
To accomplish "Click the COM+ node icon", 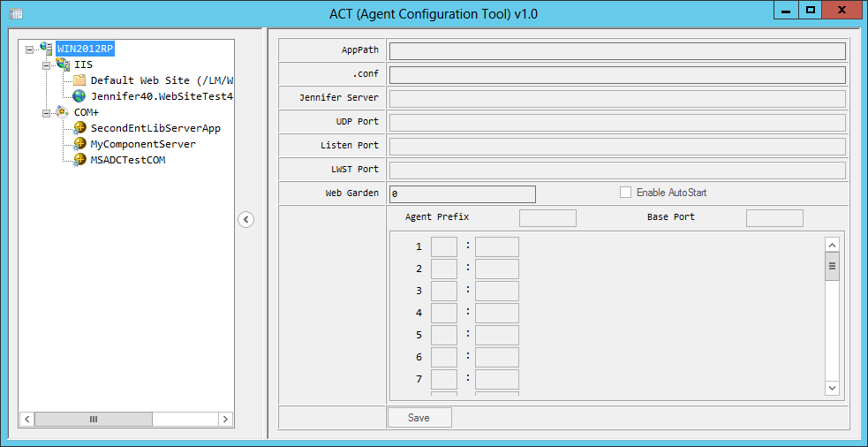I will click(x=63, y=112).
